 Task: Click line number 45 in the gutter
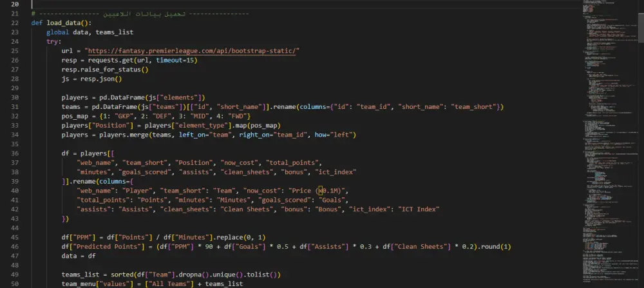(x=15, y=238)
